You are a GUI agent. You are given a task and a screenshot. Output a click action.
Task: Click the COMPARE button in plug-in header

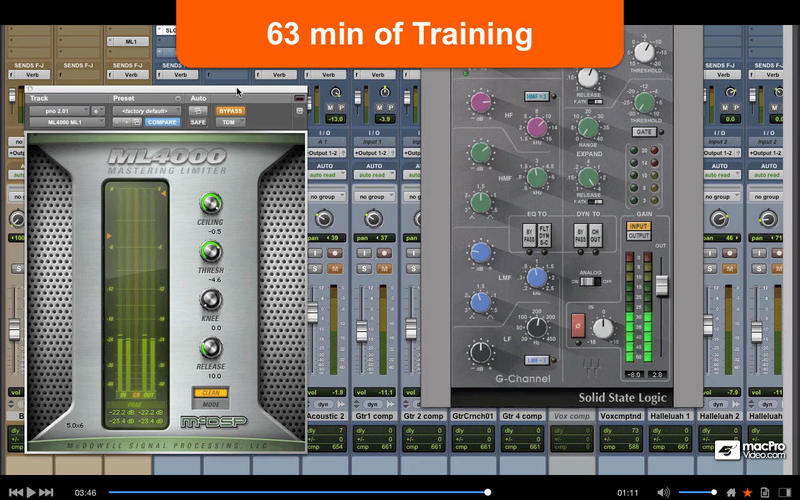pos(162,122)
